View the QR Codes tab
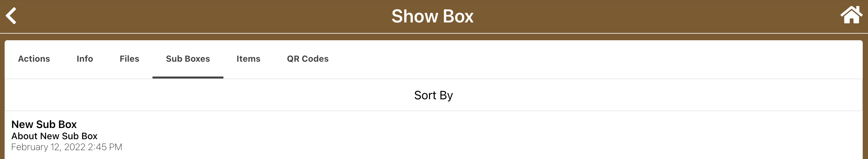This screenshot has width=868, height=159. pyautogui.click(x=308, y=59)
